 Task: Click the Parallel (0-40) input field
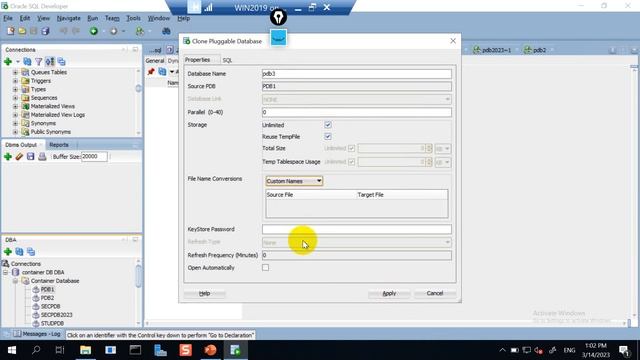point(357,112)
